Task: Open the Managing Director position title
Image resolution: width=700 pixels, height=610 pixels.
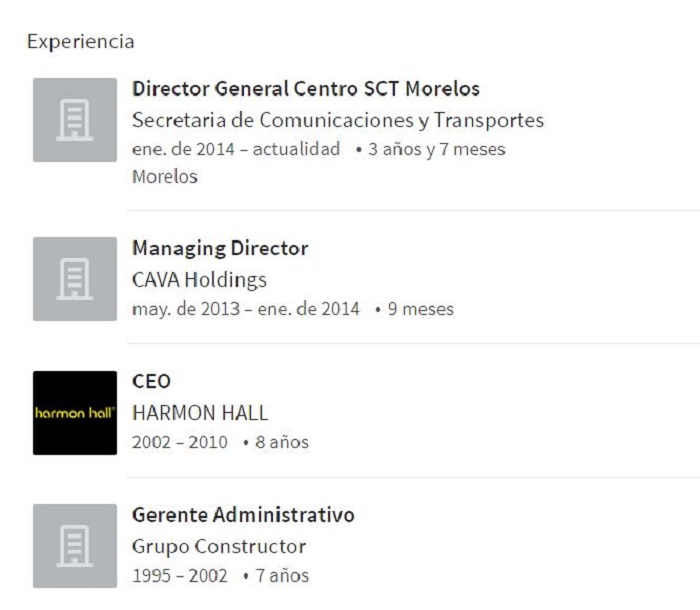Action: point(219,248)
